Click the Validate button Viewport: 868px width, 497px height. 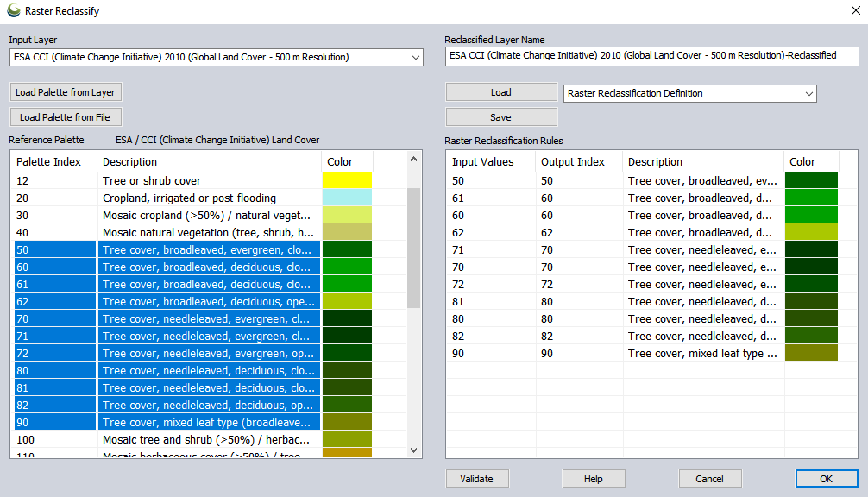[x=476, y=478]
